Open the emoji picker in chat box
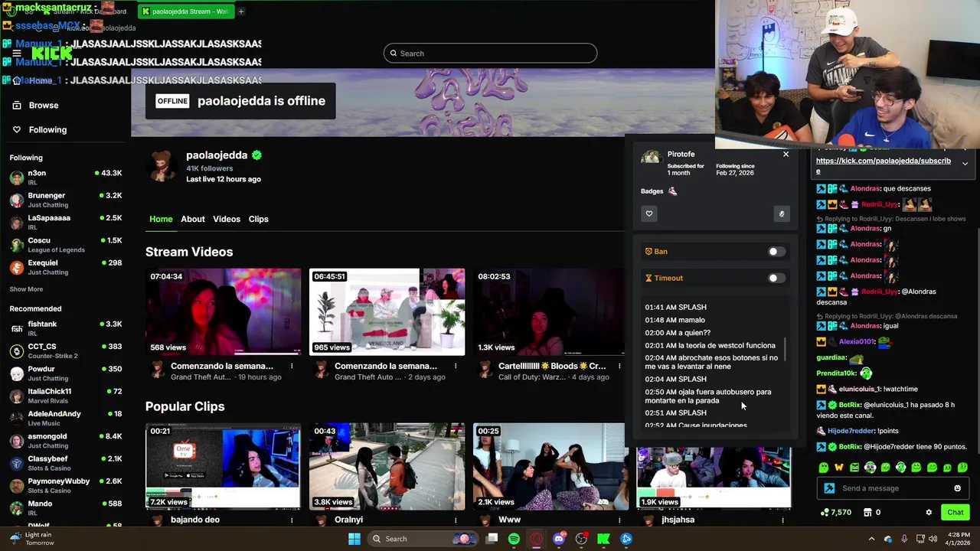The image size is (980, 551). 957,488
